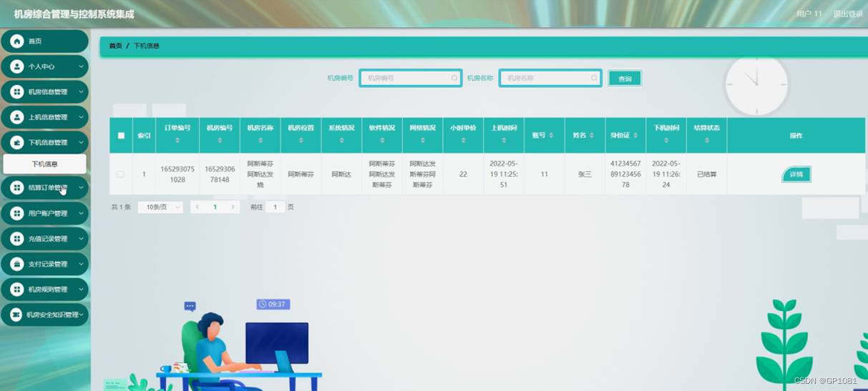The height and width of the screenshot is (391, 868).
Task: Click the 共 1 条 total count text
Action: coord(121,207)
